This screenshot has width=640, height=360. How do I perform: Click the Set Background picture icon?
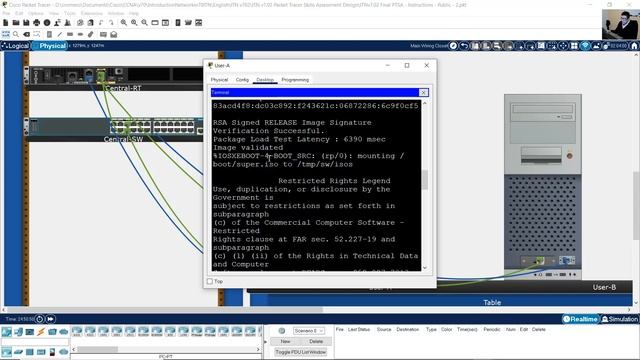pos(596,46)
